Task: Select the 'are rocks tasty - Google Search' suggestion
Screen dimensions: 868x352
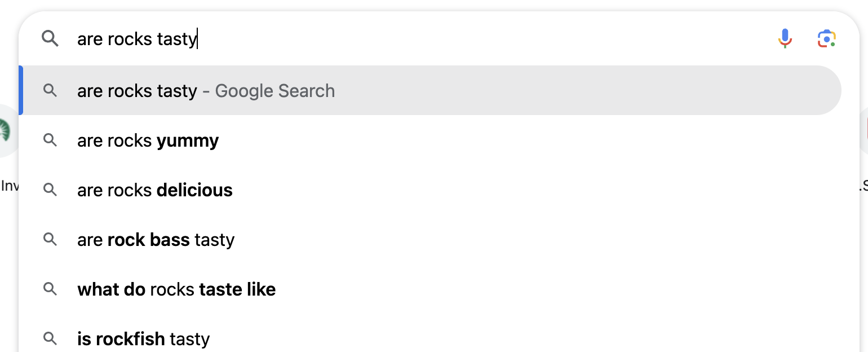Action: pos(206,91)
